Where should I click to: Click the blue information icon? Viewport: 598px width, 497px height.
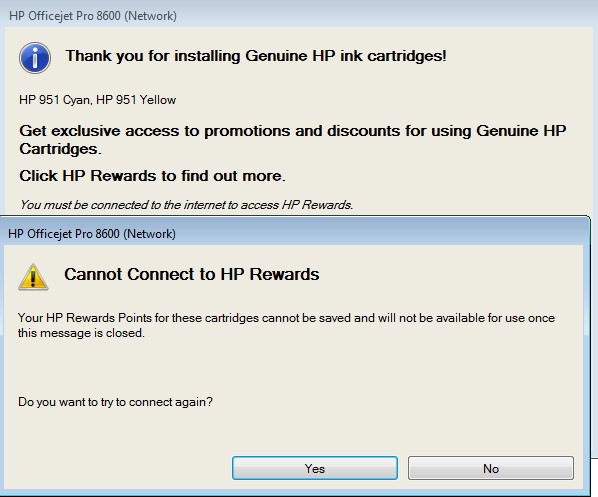tap(35, 58)
